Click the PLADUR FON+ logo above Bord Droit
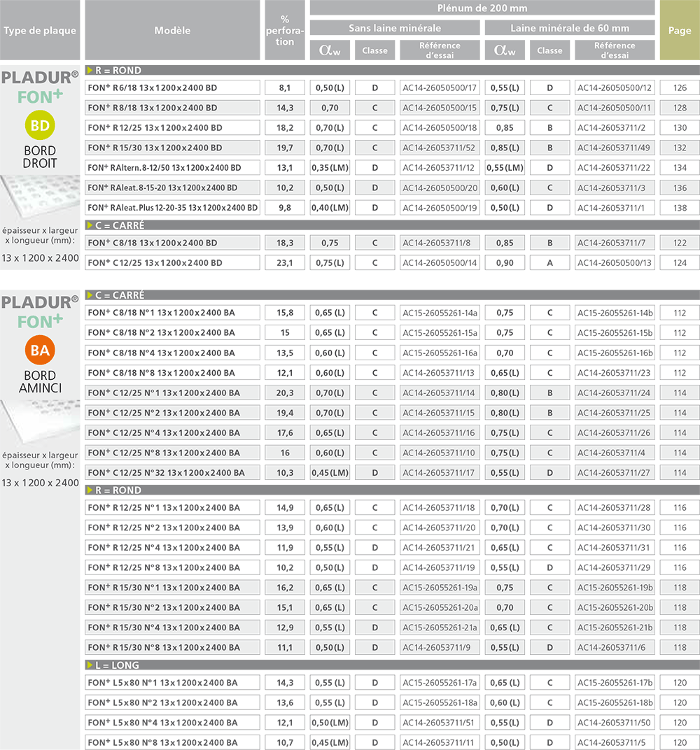Image resolution: width=700 pixels, height=750 pixels. (x=41, y=87)
